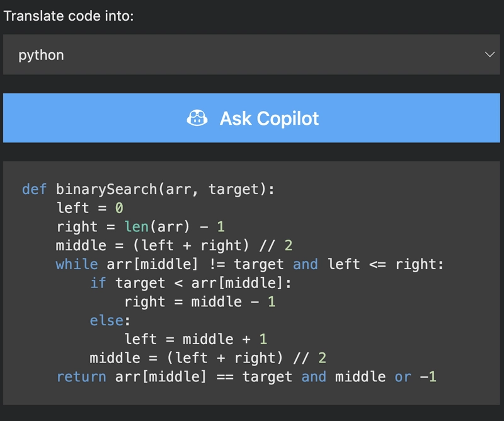This screenshot has height=421, width=504.
Task: Click the or keyword in return line
Action: [403, 377]
